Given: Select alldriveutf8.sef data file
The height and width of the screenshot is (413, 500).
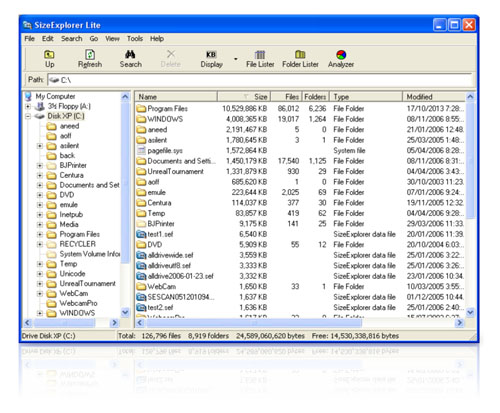Looking at the screenshot, I should (164, 266).
